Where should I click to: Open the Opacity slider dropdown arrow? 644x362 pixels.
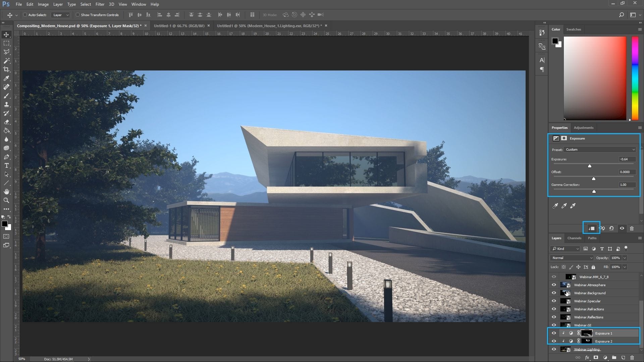pos(625,258)
